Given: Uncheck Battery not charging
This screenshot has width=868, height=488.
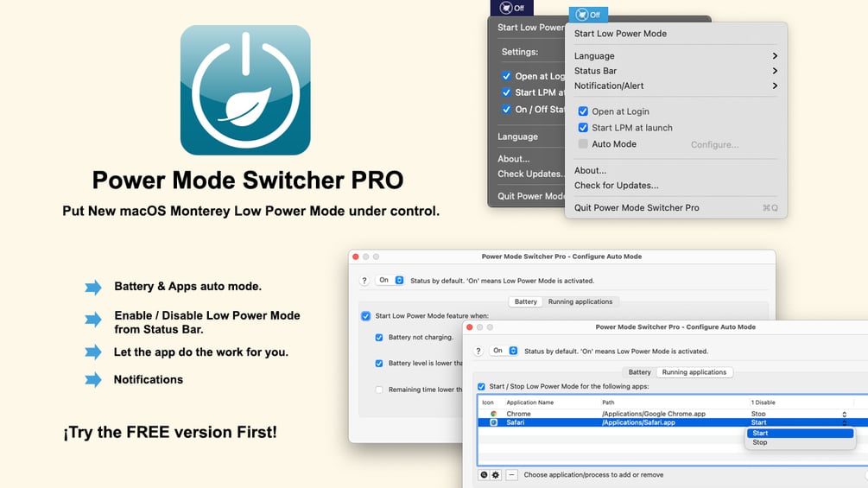Looking at the screenshot, I should [x=378, y=337].
